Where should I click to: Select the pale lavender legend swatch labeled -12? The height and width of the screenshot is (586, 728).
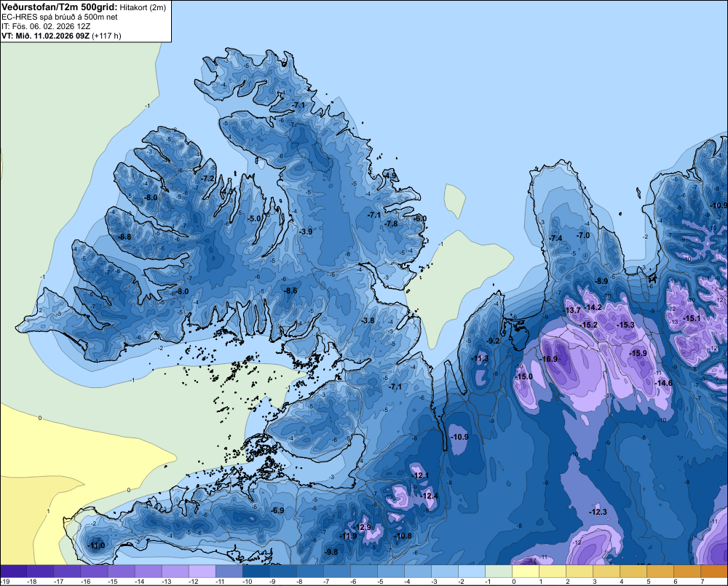[x=202, y=571]
